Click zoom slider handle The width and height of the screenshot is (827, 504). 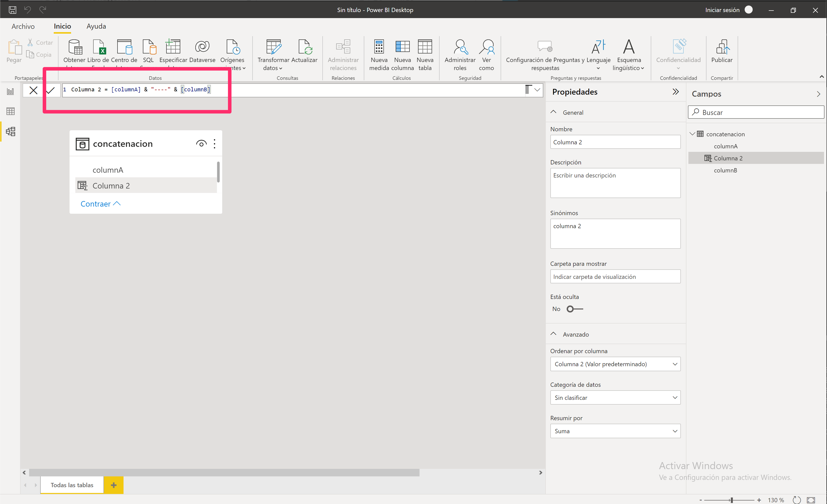coord(731,500)
